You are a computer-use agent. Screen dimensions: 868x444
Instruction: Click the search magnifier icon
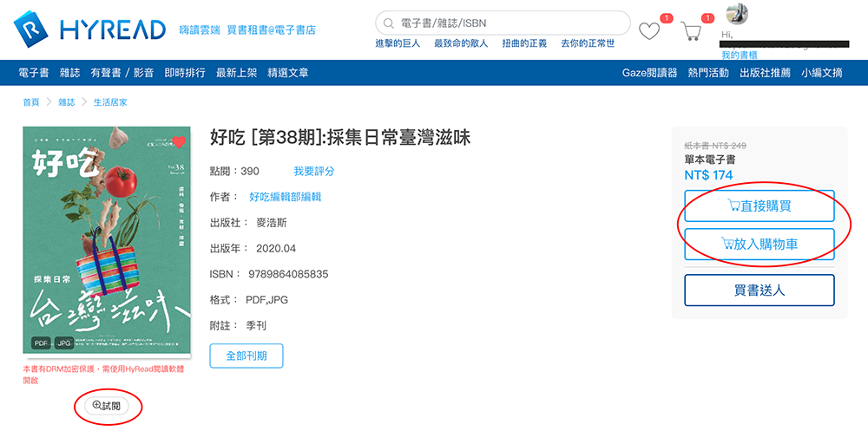click(x=389, y=23)
